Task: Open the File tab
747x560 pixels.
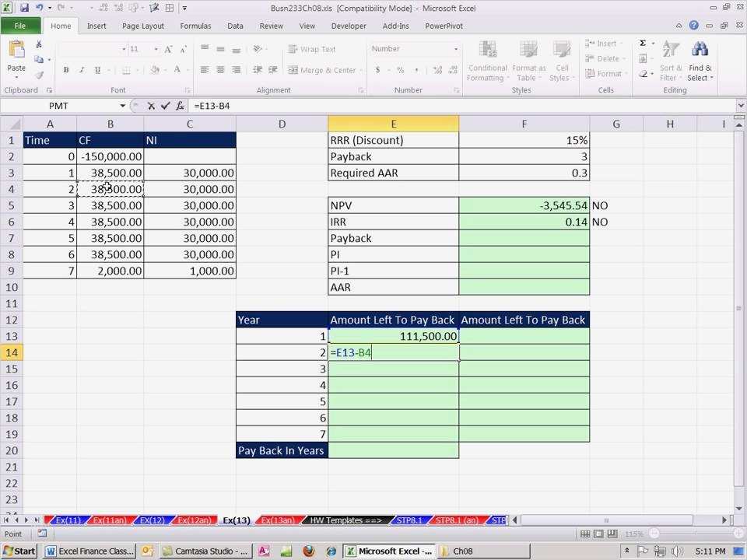Action: tap(20, 26)
